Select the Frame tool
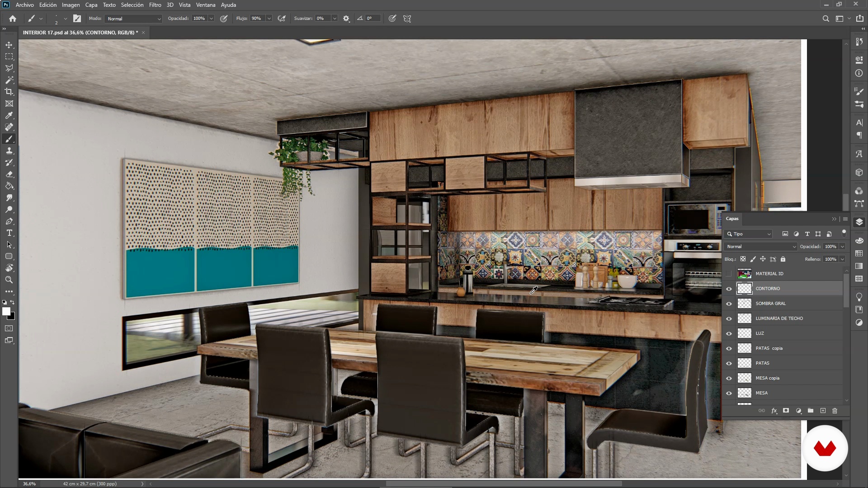Viewport: 868px width, 488px height. click(x=9, y=103)
